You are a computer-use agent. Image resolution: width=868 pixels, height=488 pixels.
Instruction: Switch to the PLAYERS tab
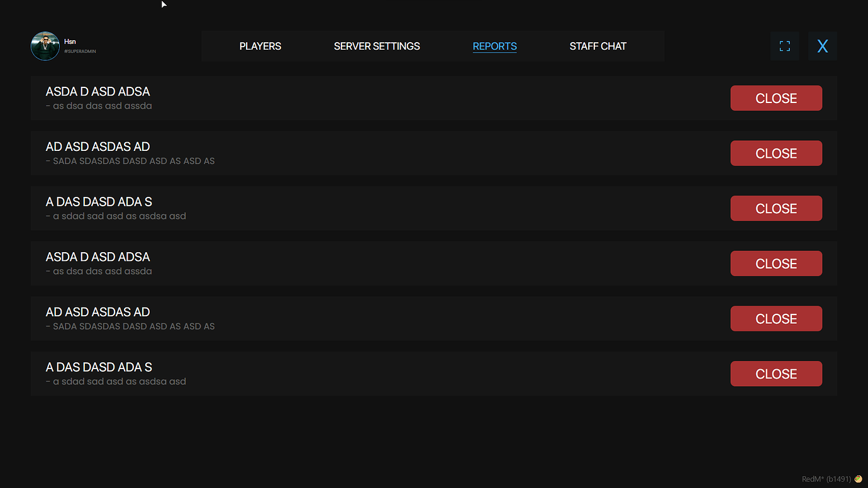260,46
